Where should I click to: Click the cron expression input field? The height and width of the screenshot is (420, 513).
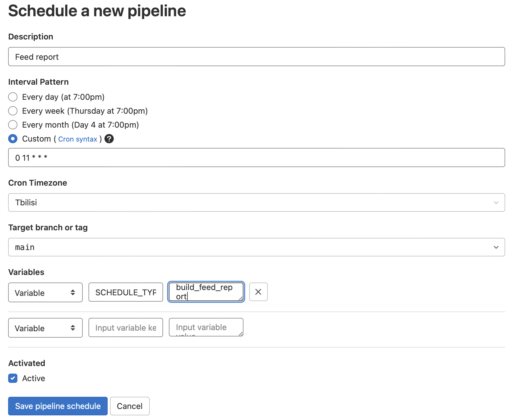(256, 157)
